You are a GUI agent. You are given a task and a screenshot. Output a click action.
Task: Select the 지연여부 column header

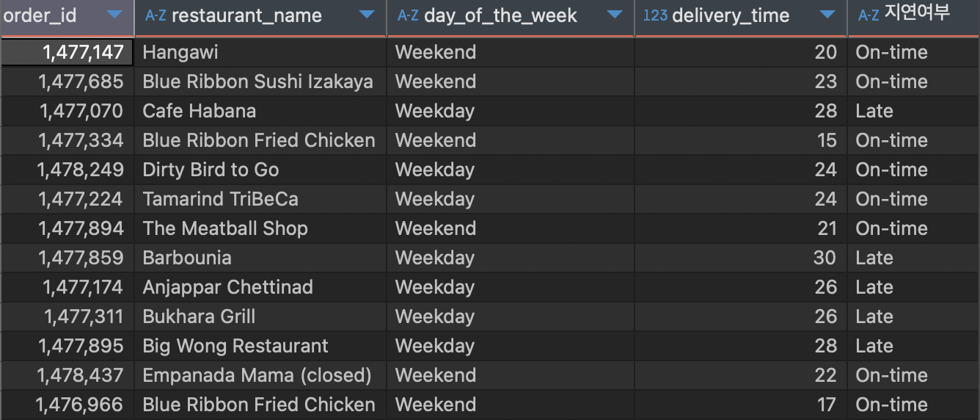click(x=914, y=18)
